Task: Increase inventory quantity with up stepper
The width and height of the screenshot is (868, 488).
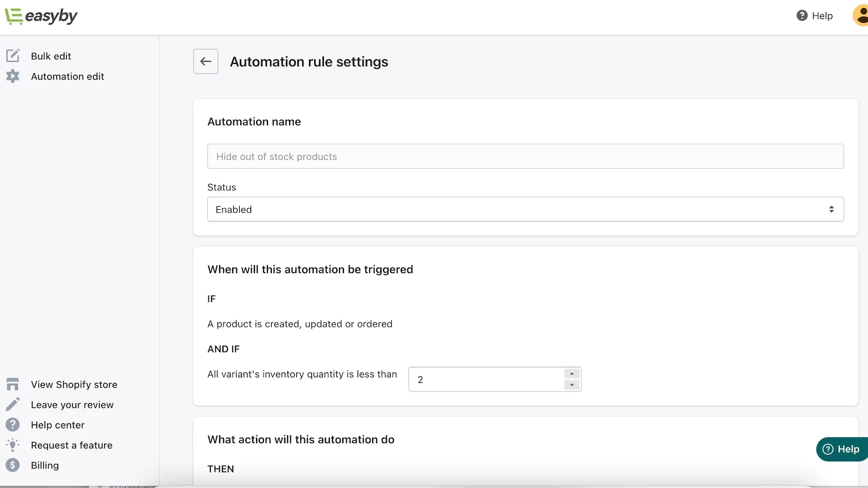Action: (572, 374)
